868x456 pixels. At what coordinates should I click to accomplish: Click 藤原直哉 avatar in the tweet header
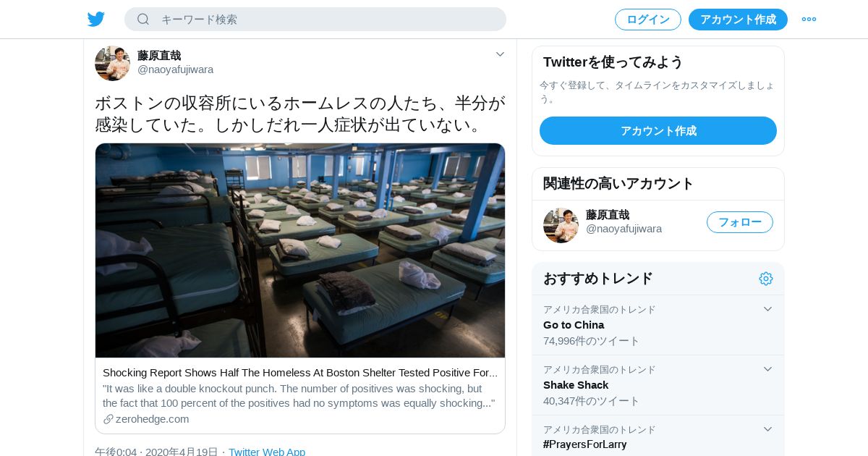click(112, 63)
